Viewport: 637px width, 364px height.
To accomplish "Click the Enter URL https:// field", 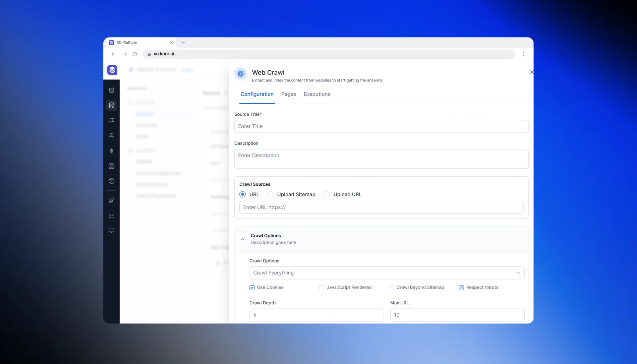I will tap(381, 207).
